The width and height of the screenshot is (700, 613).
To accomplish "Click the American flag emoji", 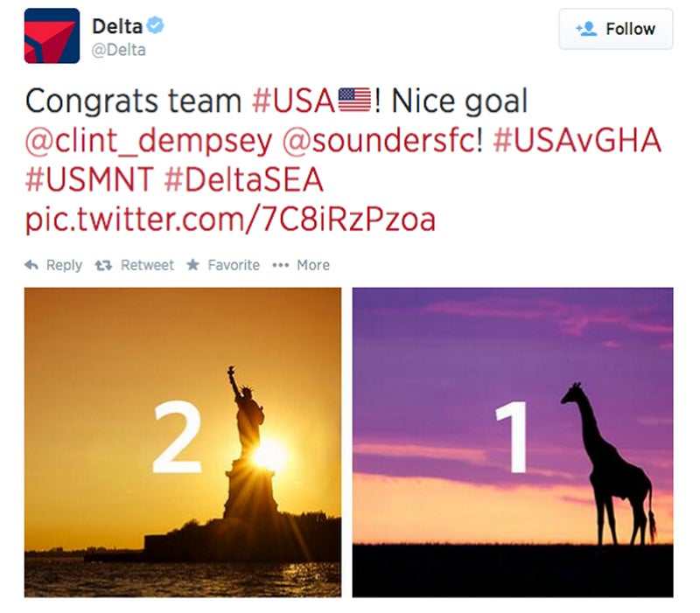I will [354, 101].
